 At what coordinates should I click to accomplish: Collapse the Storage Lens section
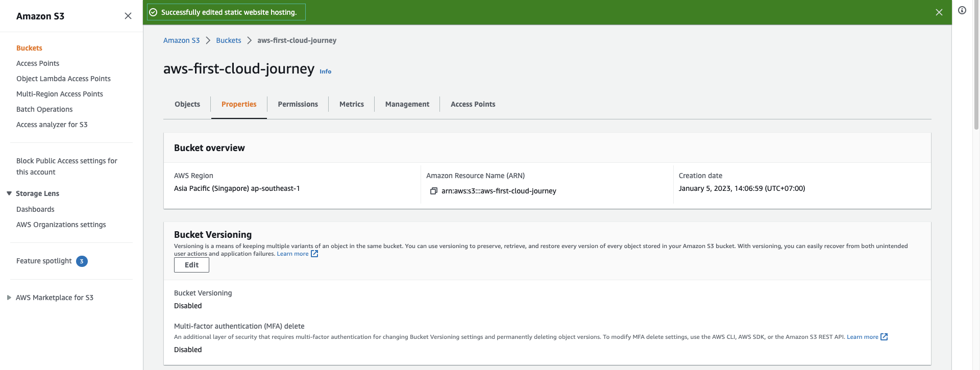coord(9,193)
